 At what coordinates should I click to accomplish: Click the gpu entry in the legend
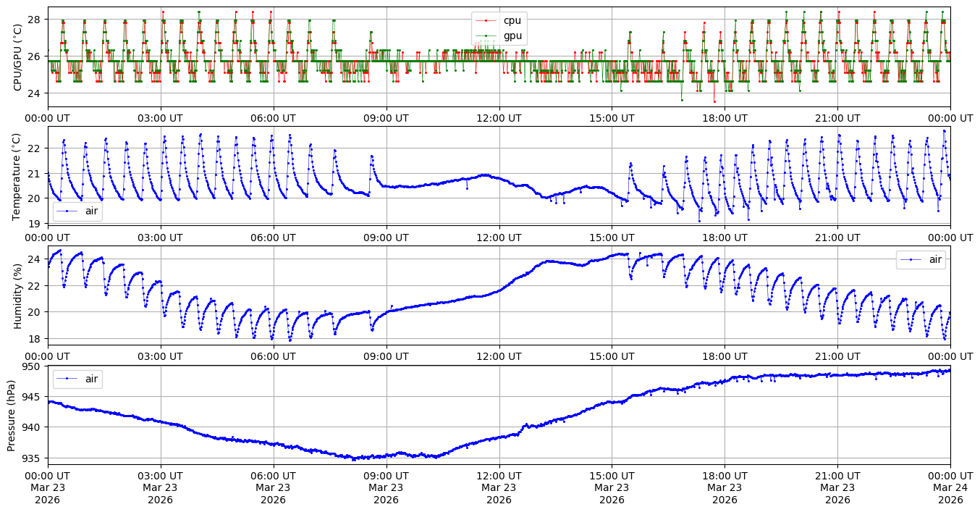[x=512, y=36]
